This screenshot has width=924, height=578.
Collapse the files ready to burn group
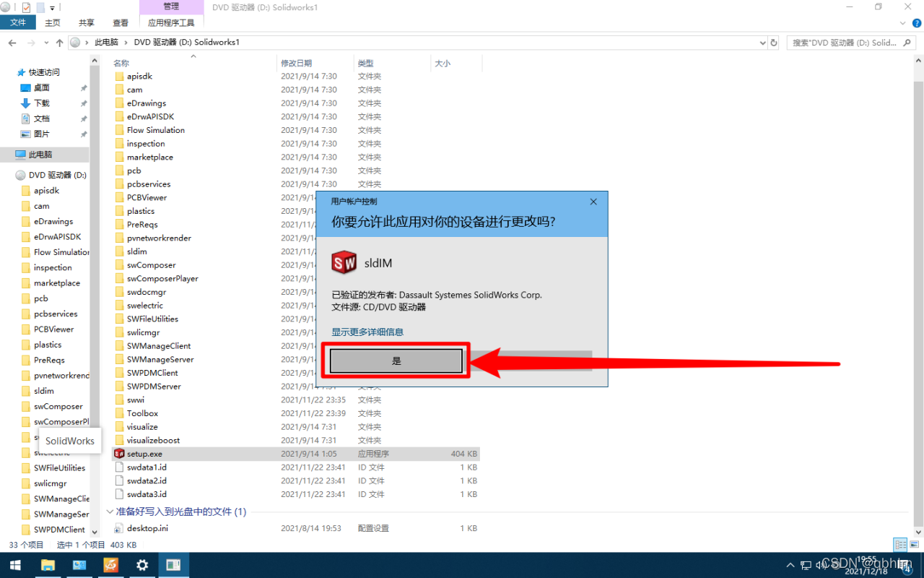tap(110, 512)
